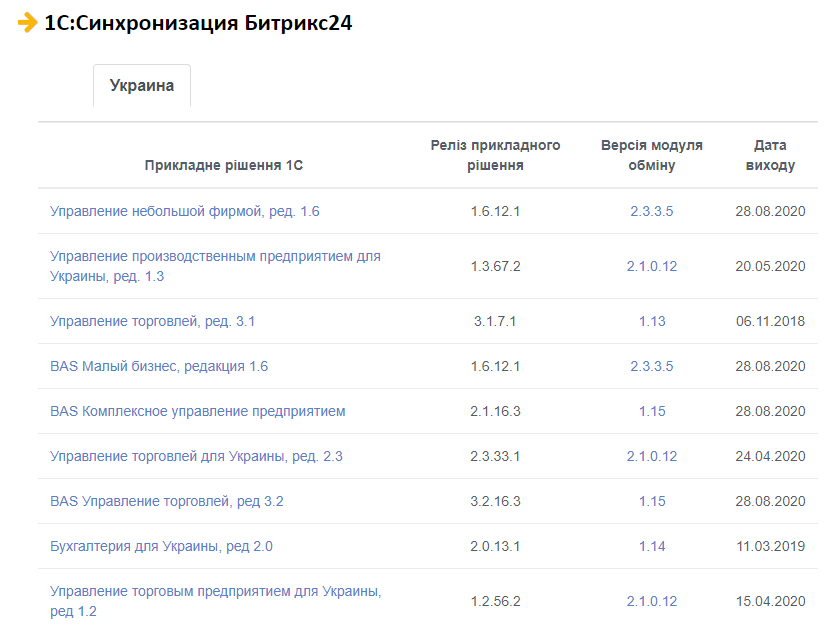Click date 28.08.2020 in Управление небольшой фирмой row
Screen dimensions: 831x626
click(770, 211)
